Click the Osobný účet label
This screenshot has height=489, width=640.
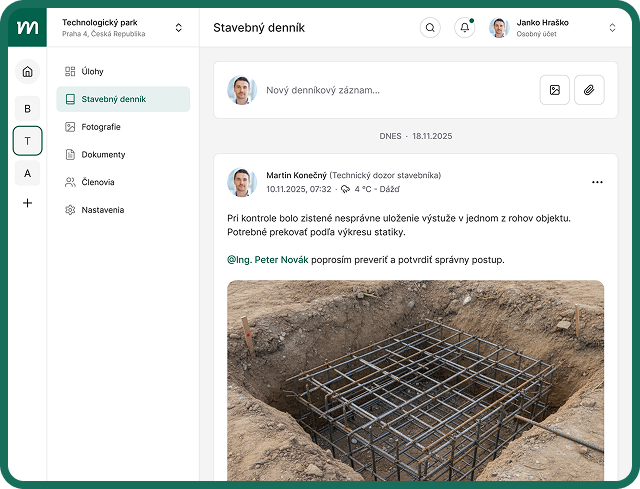point(536,34)
